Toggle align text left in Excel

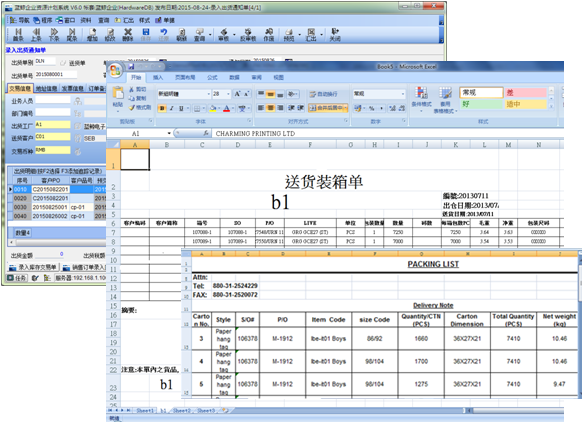[x=261, y=108]
